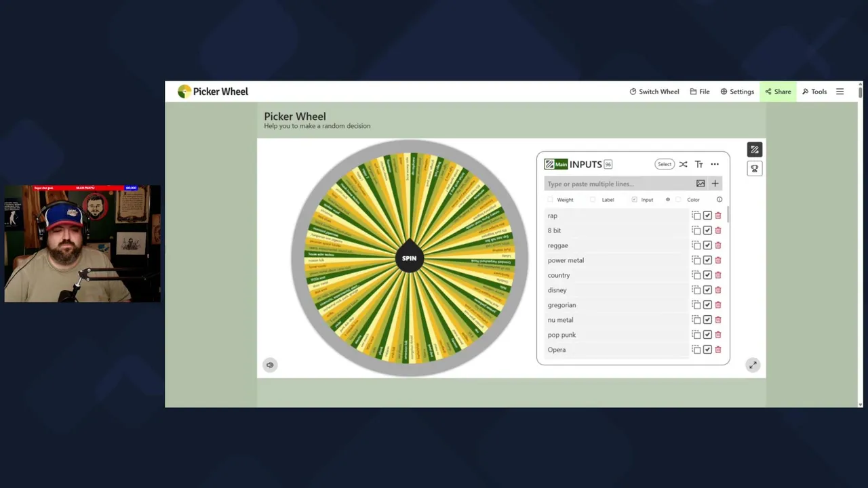Duplicate the 8 bit input
The width and height of the screenshot is (868, 488).
[696, 230]
